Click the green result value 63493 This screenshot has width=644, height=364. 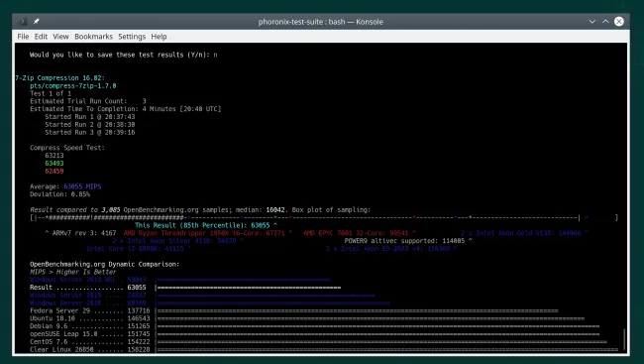click(x=54, y=164)
